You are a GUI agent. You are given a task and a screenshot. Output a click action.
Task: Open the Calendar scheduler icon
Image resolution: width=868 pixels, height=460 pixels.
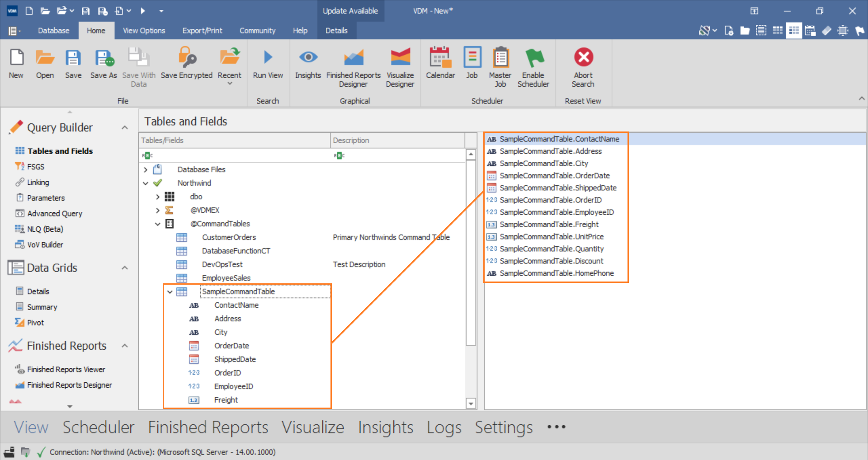(x=440, y=57)
